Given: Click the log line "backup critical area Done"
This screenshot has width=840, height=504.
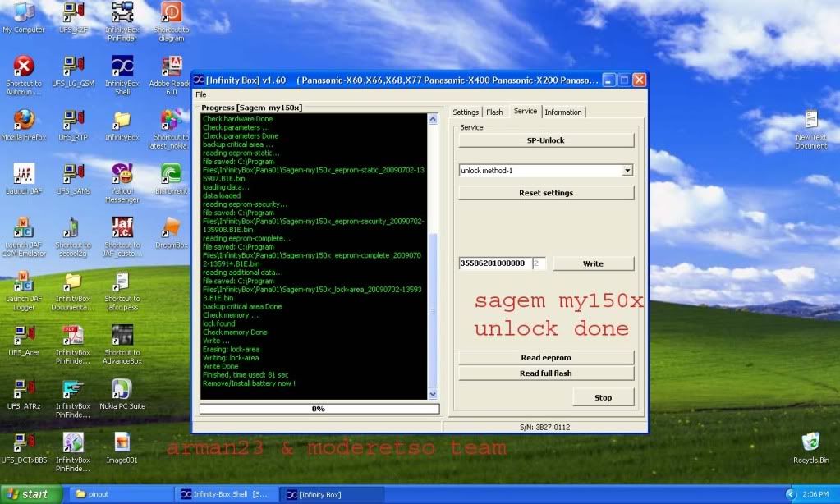Looking at the screenshot, I should [x=242, y=306].
